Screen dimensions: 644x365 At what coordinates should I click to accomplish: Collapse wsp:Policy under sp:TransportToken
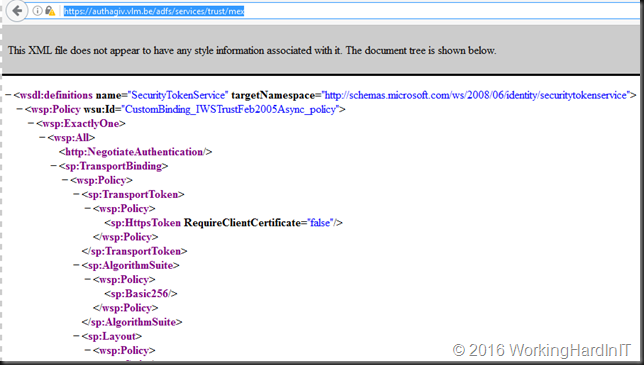(87, 209)
